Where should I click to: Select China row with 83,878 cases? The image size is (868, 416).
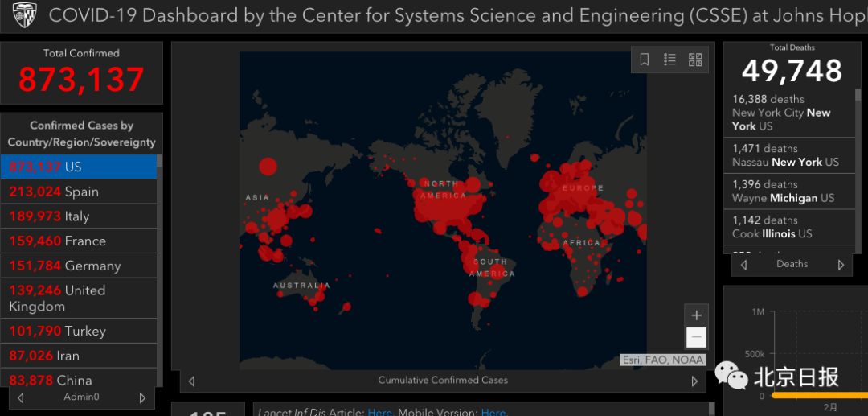tap(79, 377)
